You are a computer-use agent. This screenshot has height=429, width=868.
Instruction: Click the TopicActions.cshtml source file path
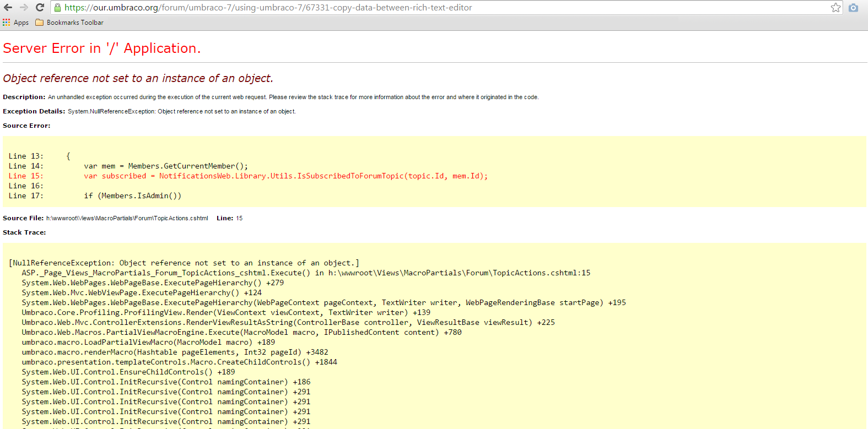pyautogui.click(x=127, y=218)
